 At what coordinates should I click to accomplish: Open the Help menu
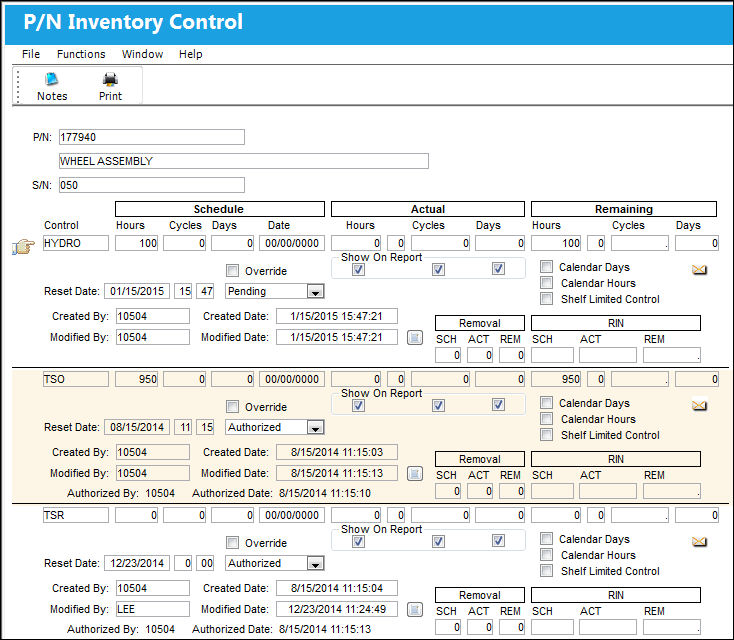(x=191, y=54)
